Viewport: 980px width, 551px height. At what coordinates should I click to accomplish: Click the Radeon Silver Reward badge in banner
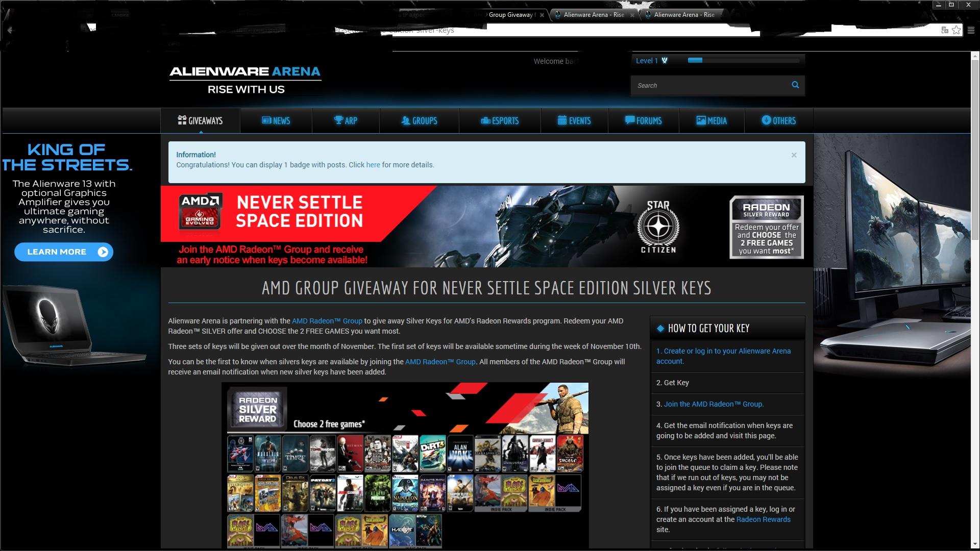click(766, 227)
